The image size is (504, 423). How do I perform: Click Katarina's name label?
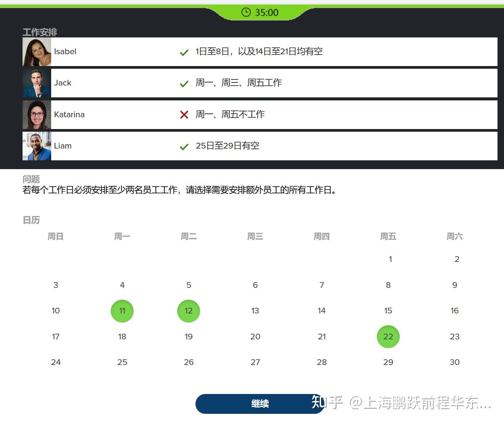(x=69, y=115)
